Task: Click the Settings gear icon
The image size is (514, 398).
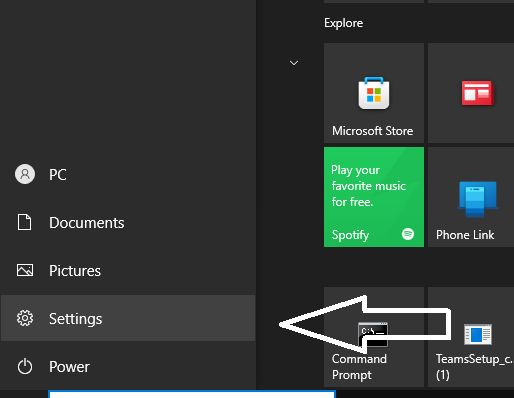Action: pos(25,318)
